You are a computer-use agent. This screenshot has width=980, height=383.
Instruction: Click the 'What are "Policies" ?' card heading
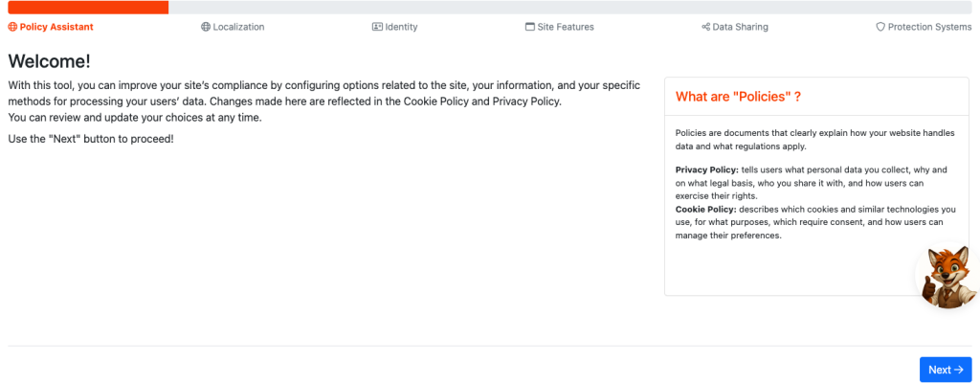pyautogui.click(x=738, y=97)
